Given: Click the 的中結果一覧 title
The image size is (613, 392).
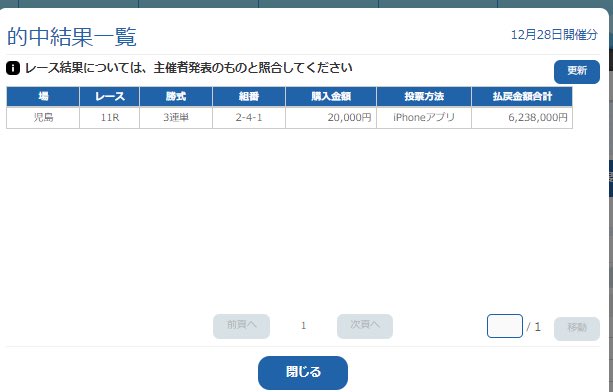Looking at the screenshot, I should coord(72,37).
